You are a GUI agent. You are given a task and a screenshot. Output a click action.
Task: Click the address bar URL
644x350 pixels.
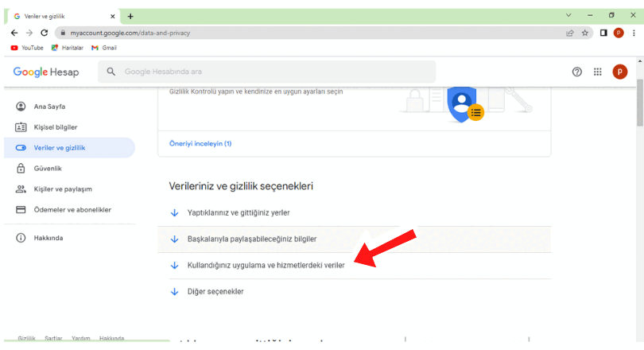[130, 33]
